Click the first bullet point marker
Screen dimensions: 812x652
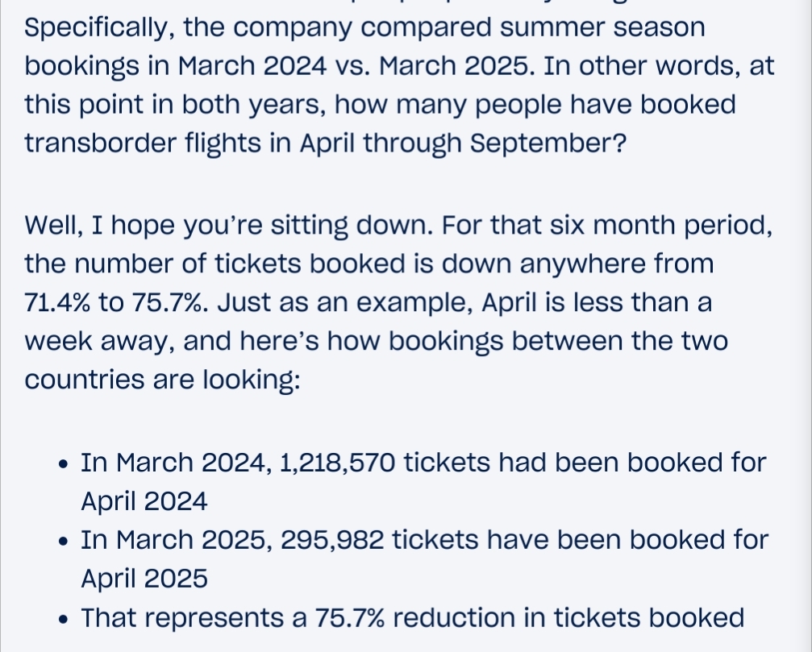click(65, 464)
